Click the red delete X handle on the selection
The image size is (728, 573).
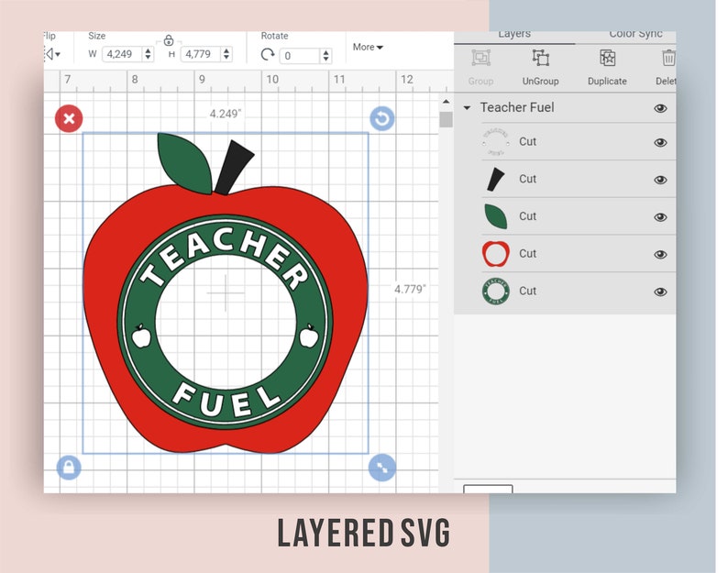pyautogui.click(x=69, y=118)
